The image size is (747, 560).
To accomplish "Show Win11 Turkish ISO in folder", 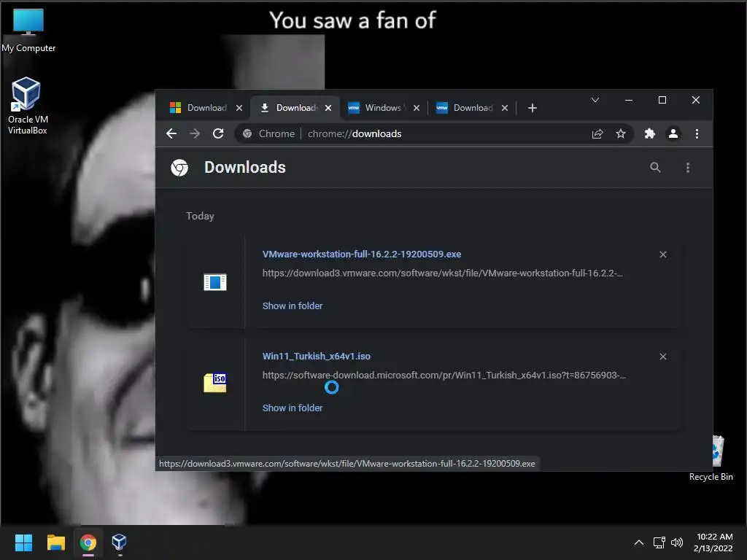I will 293,408.
